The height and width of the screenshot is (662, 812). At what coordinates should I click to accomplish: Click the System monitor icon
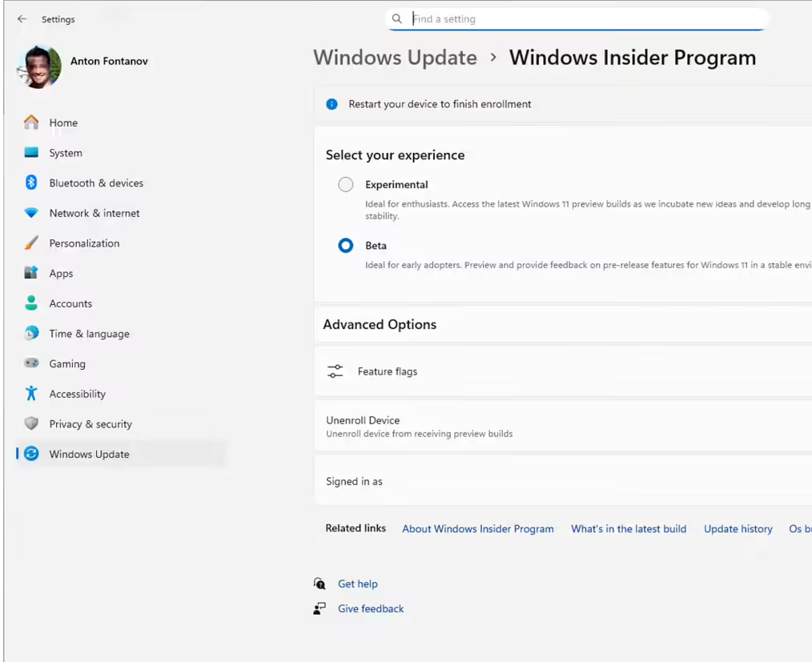31,153
